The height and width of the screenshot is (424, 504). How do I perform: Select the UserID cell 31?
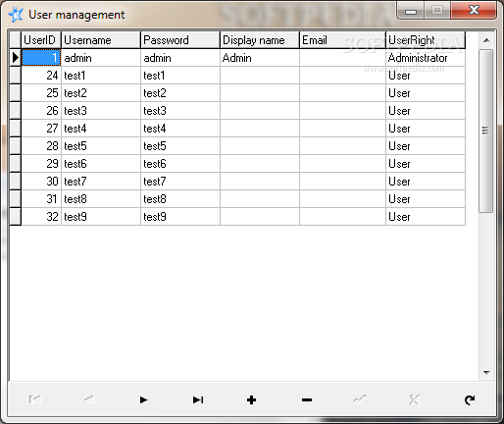[41, 199]
